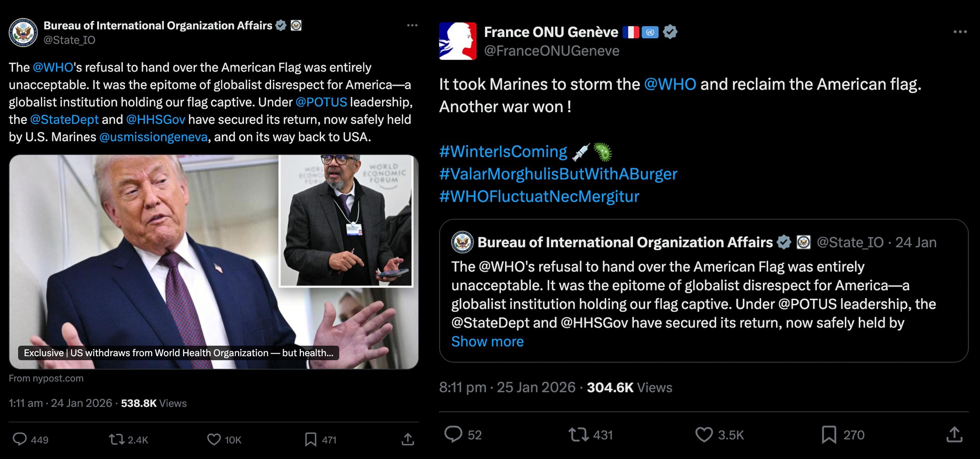Click the @usmissiongeneva mention
Screen dimensions: 980x459
153,137
